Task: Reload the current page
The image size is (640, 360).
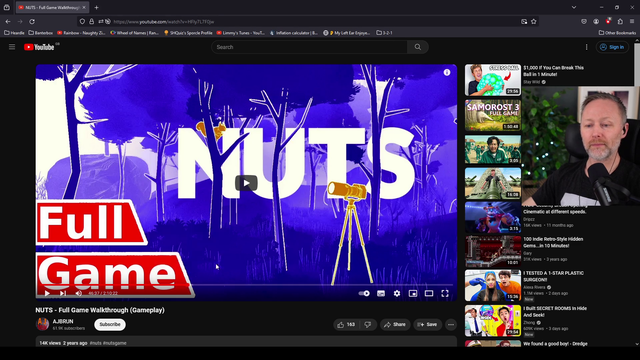Action: coord(32,22)
